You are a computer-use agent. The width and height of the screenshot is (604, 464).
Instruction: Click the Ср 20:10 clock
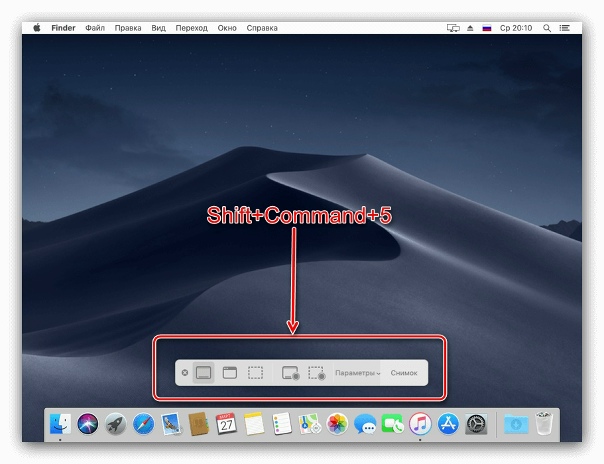point(516,28)
